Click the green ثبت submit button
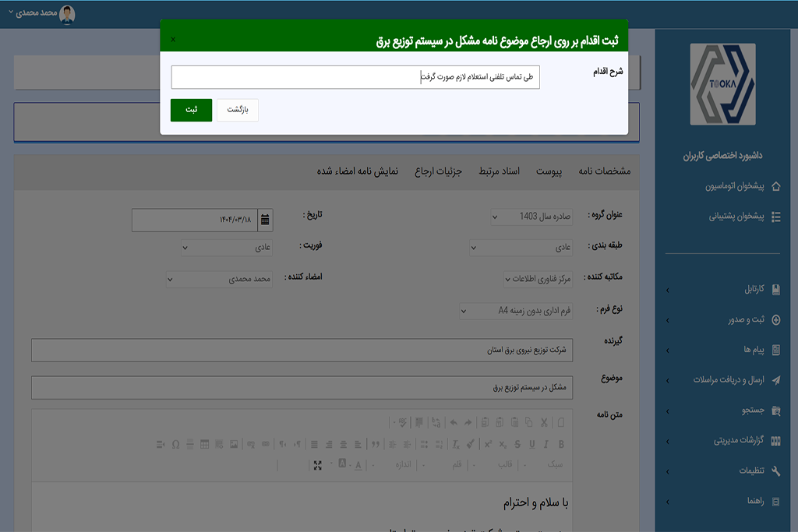 tap(191, 110)
